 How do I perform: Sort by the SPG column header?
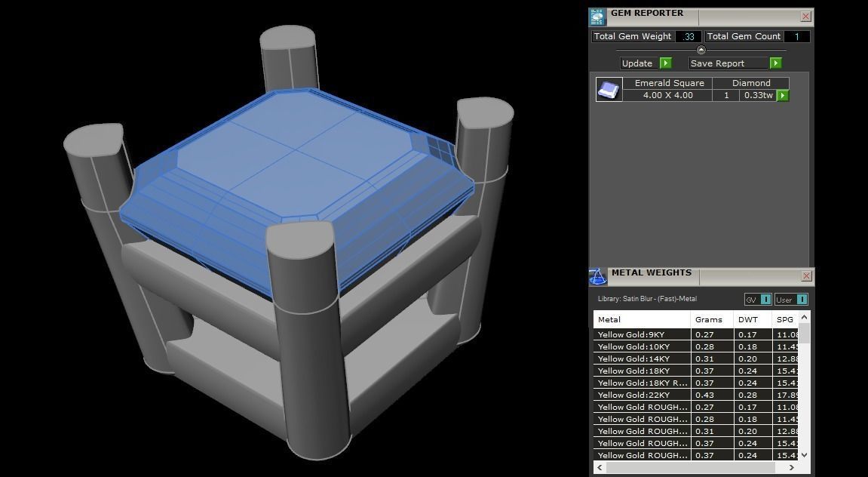tap(786, 320)
